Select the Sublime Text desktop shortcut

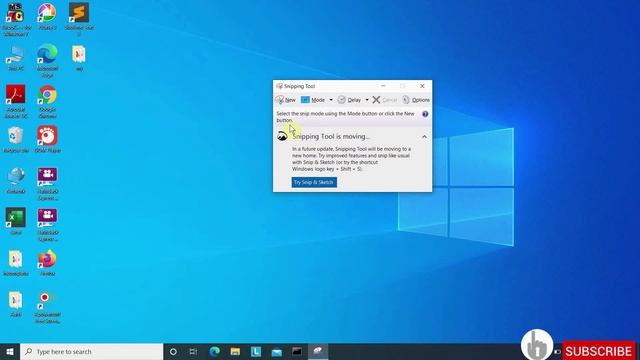click(79, 19)
